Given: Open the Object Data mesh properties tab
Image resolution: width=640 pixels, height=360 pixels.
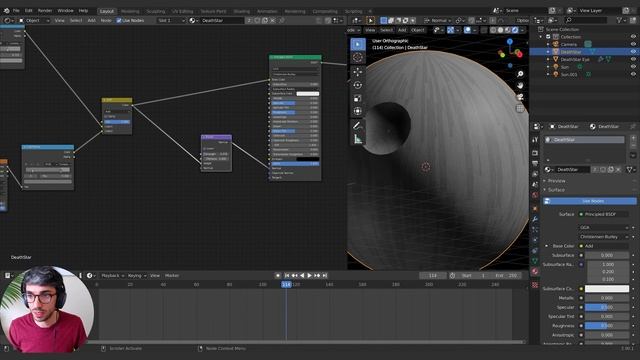Looking at the screenshot, I should click(535, 260).
